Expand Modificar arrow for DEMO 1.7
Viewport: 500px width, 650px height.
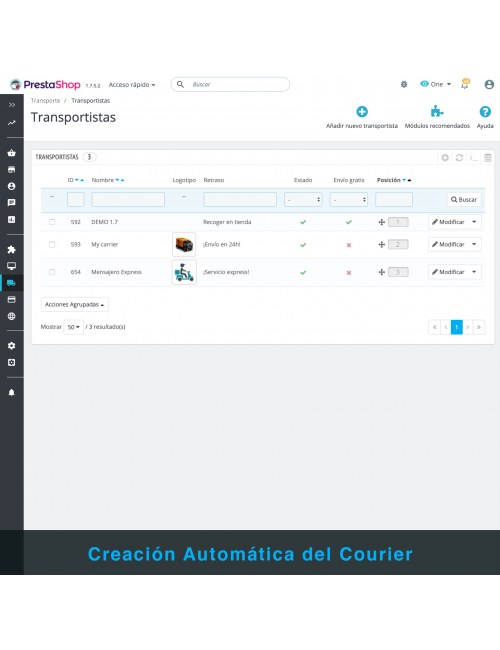pos(474,222)
